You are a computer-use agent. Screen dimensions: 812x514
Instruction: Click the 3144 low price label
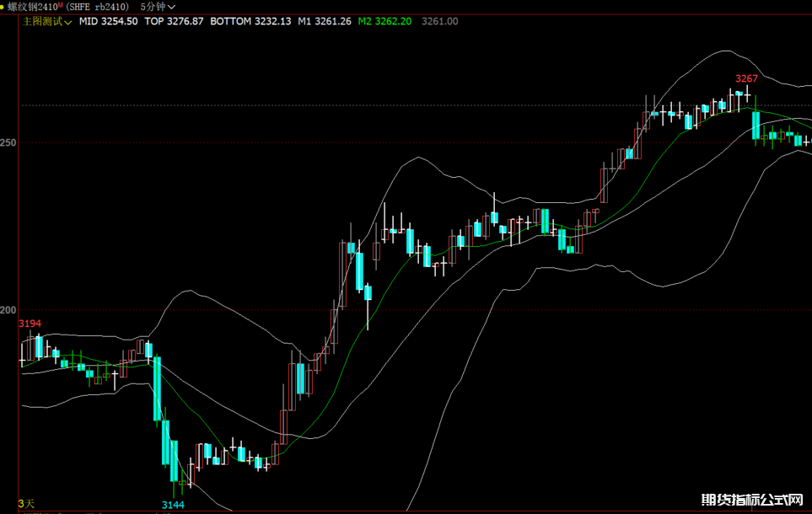tap(173, 505)
